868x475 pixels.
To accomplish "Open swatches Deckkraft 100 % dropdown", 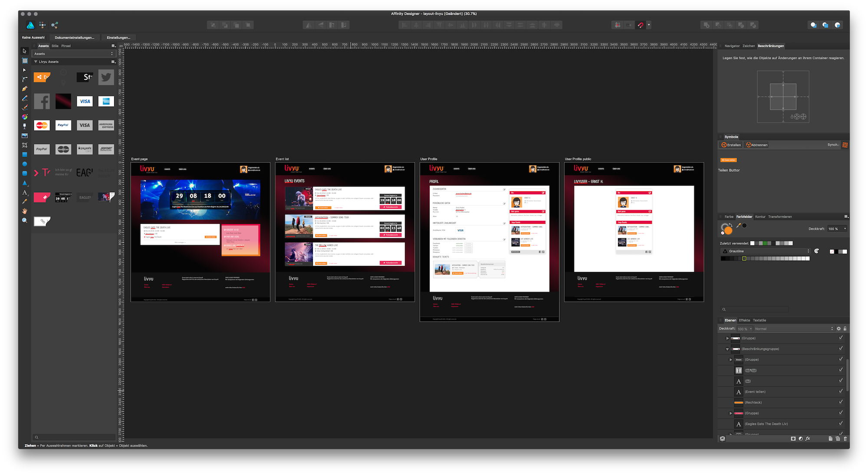I will point(837,229).
